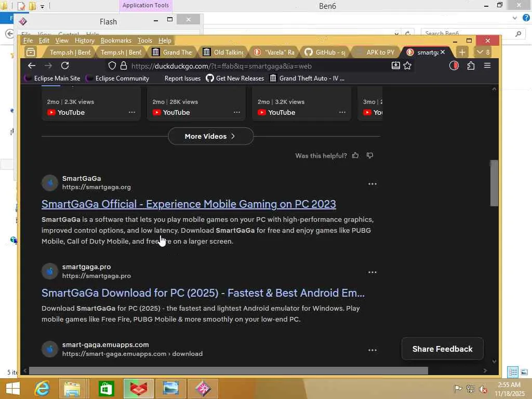Click the Application Tools ribbon tab
The image size is (532, 399).
[145, 5]
